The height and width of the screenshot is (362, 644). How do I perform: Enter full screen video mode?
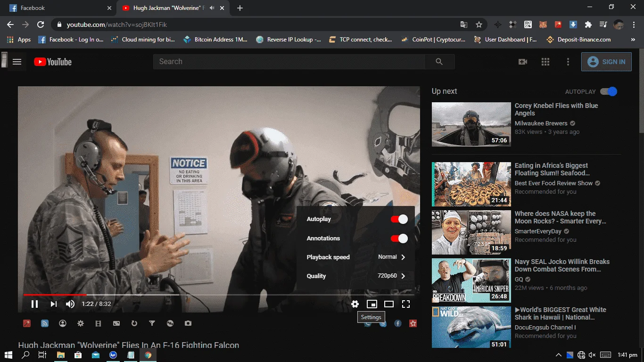pos(406,304)
